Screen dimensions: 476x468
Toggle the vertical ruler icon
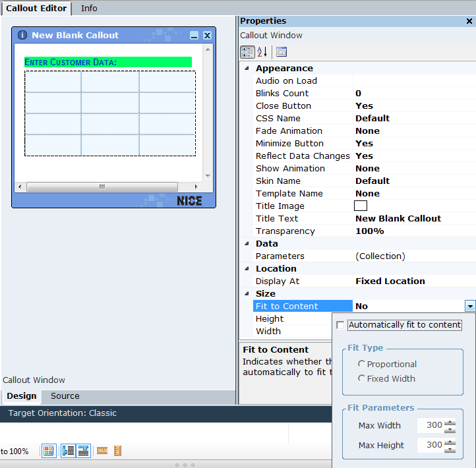point(118,451)
